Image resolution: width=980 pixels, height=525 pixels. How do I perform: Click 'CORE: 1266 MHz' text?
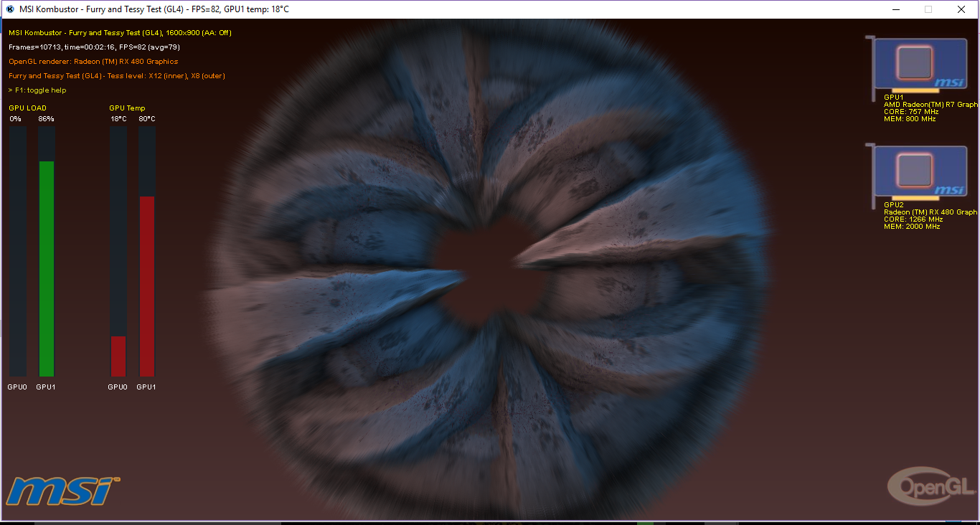point(913,219)
